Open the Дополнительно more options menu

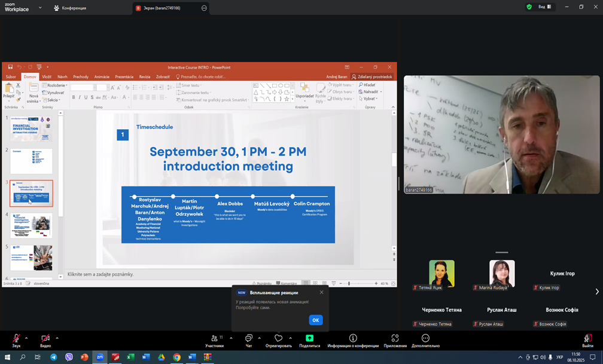tap(425, 338)
